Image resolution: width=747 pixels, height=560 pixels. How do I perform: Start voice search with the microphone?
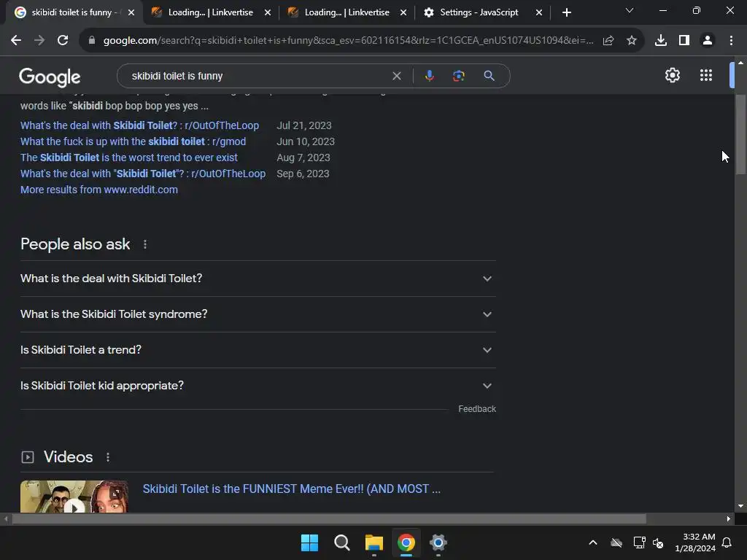point(429,76)
